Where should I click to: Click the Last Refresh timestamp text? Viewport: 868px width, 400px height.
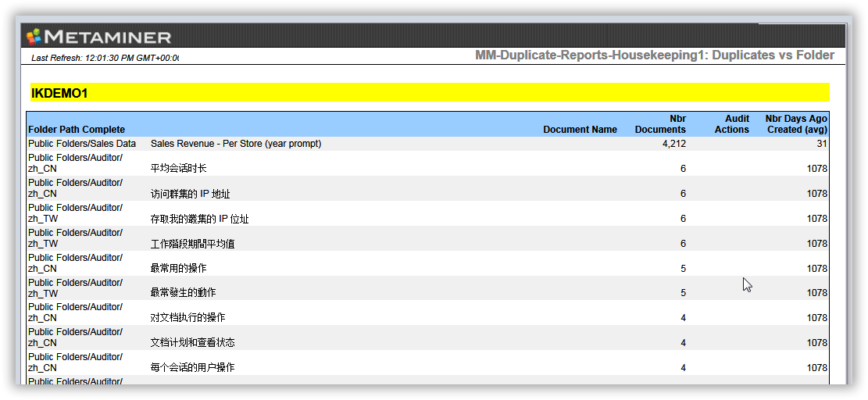pos(105,58)
